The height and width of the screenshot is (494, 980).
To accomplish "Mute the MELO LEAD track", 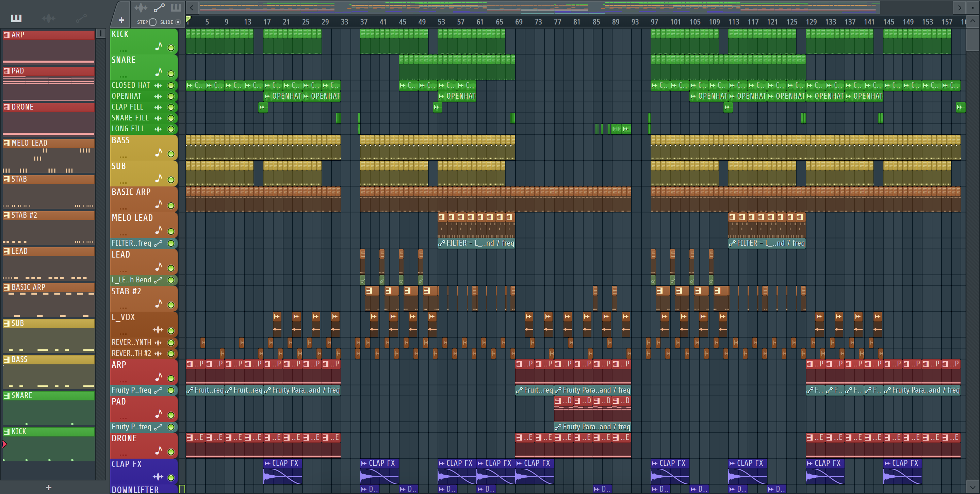I will point(171,231).
